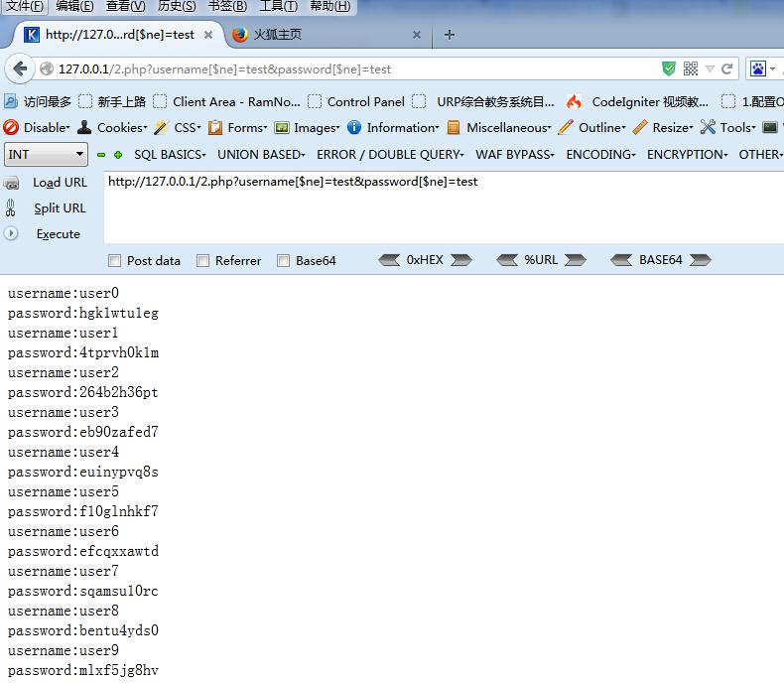Viewport: 784px width, 684px height.
Task: Open the Control Panel bookmark
Action: pyautogui.click(x=356, y=102)
